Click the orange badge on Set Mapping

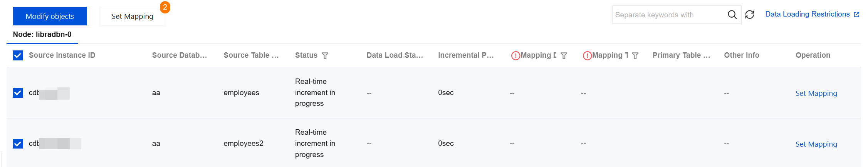(165, 7)
